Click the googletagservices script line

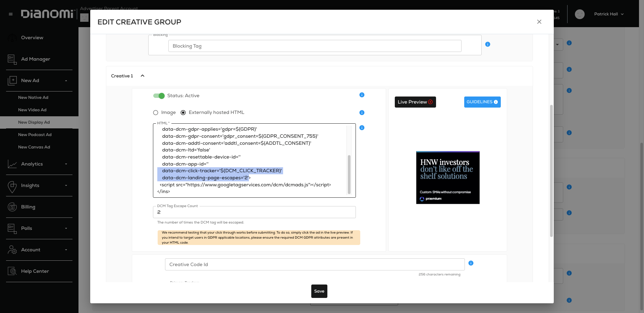tap(245, 185)
